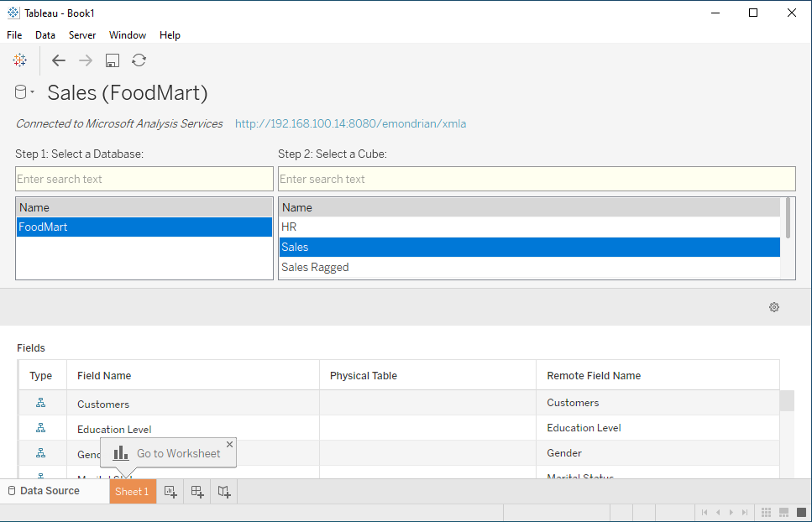Click the fields table vertical scrollbar
Viewport: 812px width, 522px height.
point(787,401)
